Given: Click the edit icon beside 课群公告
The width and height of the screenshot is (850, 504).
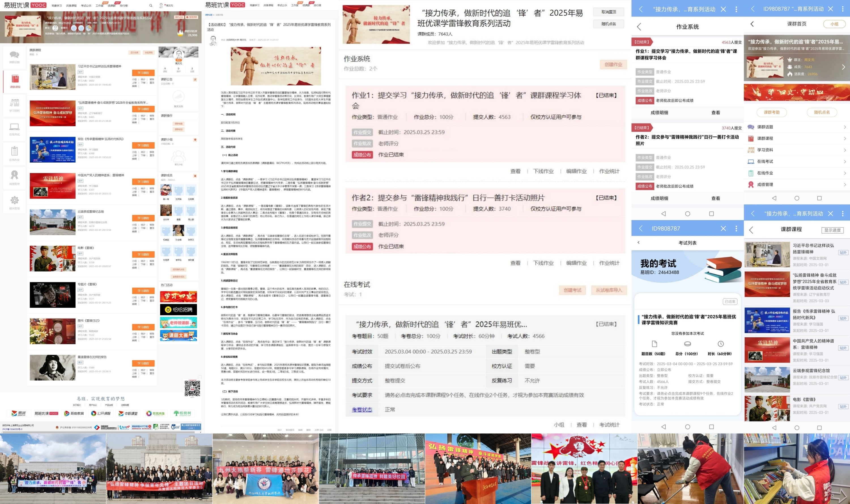Looking at the screenshot, I should pos(195,80).
